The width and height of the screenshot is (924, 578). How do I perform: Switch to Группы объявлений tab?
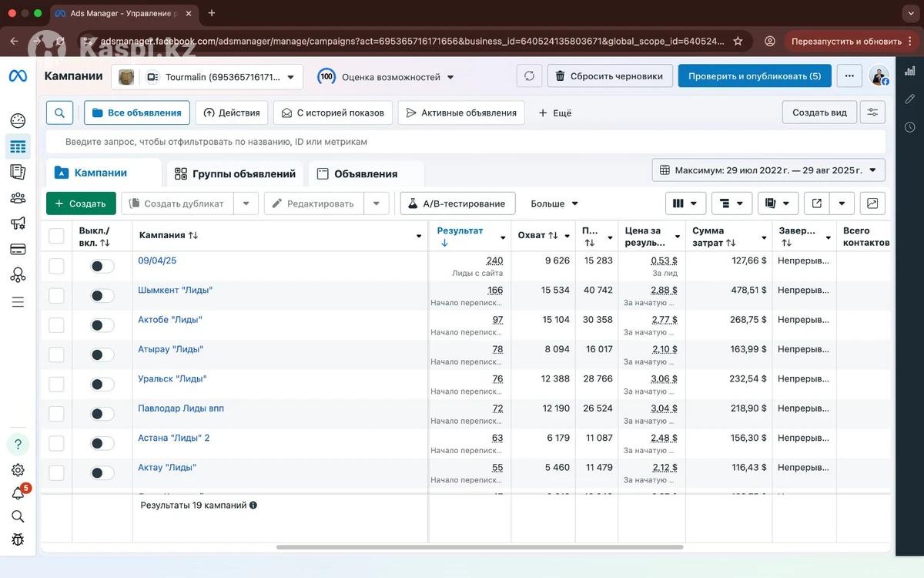point(235,173)
